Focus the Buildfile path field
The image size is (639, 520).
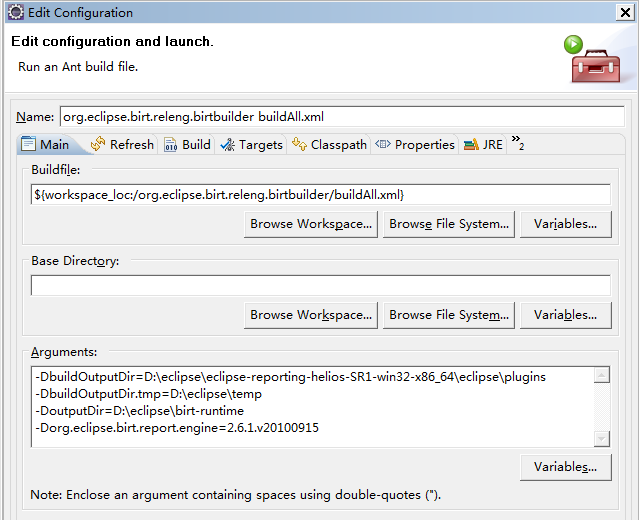click(x=320, y=194)
